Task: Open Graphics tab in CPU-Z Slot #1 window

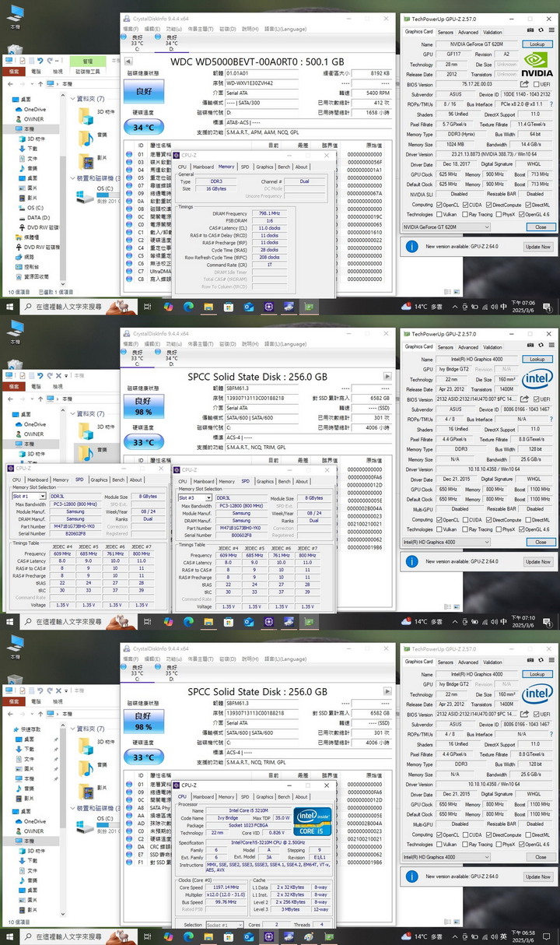Action: [99, 480]
